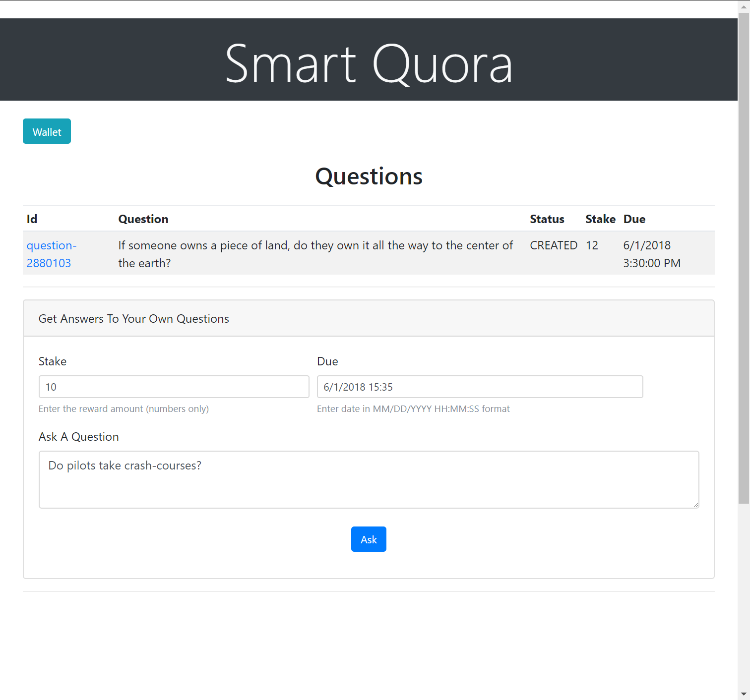Click the Questions heading

pos(369,176)
